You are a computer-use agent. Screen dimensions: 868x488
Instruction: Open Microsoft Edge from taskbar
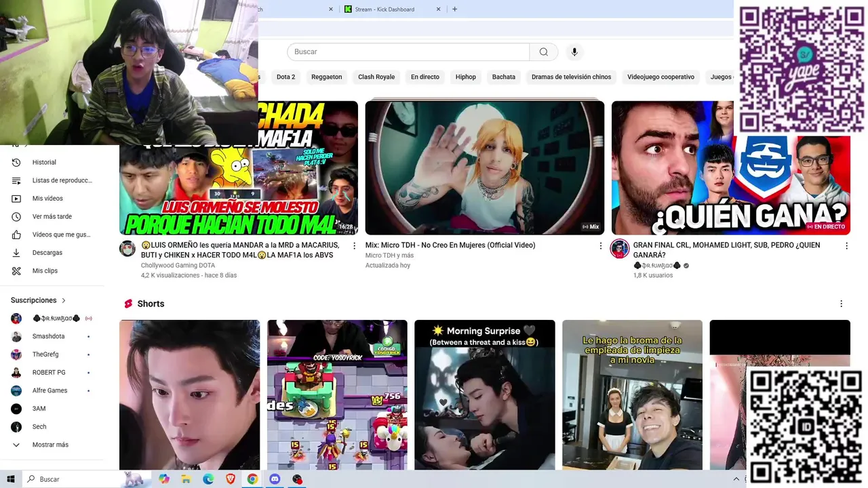pos(208,479)
